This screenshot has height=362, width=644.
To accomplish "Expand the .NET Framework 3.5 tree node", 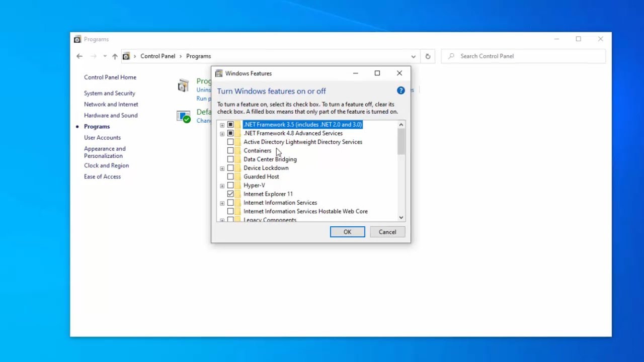I will coord(222,125).
